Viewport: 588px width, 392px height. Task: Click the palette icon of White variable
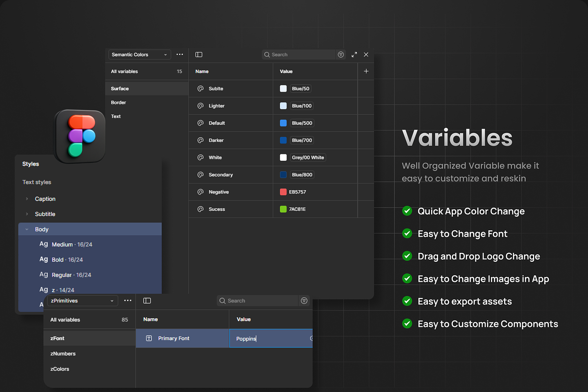click(200, 157)
